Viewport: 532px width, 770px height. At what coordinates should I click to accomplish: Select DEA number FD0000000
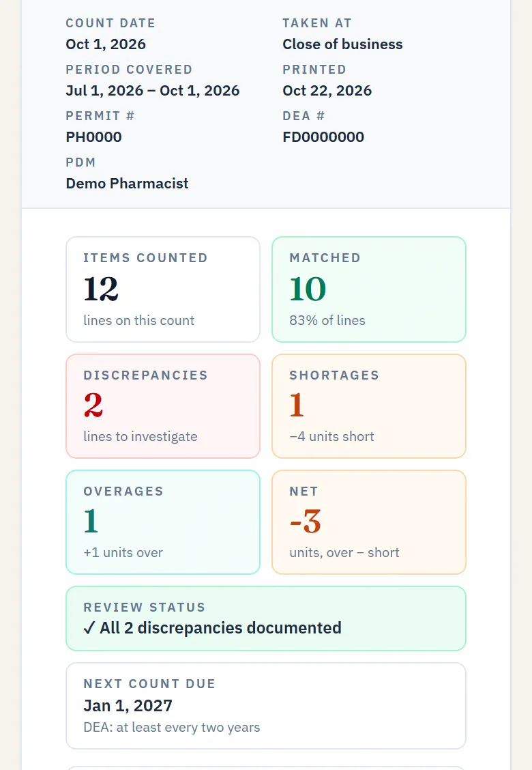click(323, 137)
